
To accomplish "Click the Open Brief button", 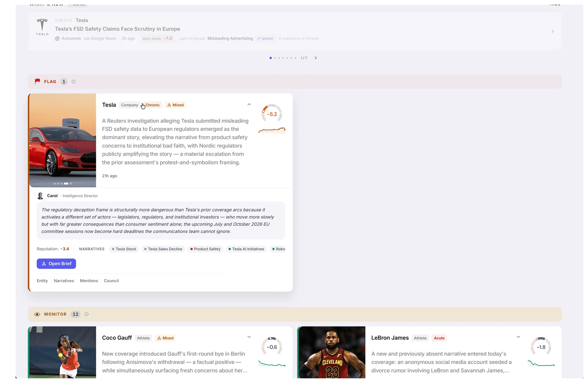I will (56, 264).
